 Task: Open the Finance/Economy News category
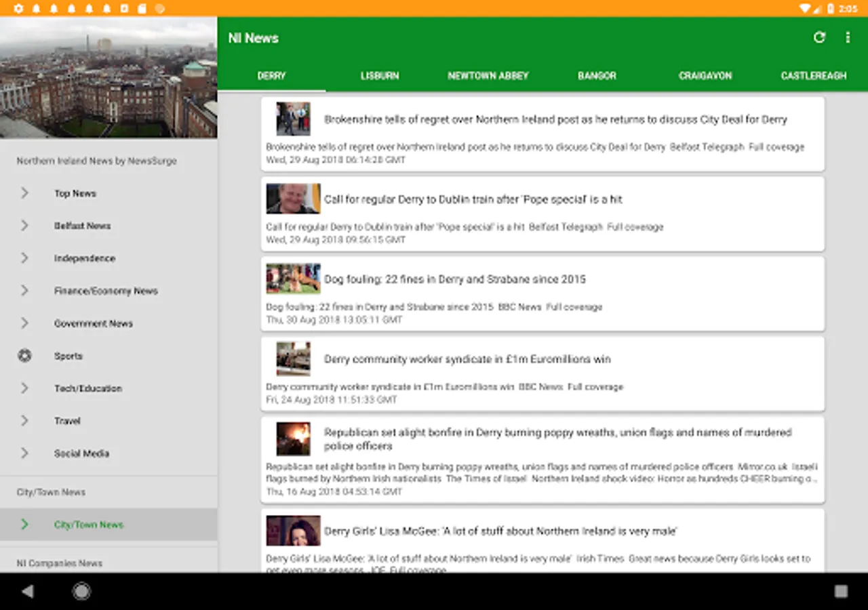pyautogui.click(x=106, y=291)
